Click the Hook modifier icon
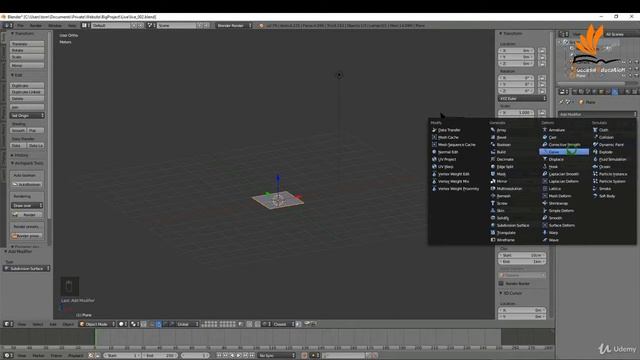This screenshot has width=640, height=360. 544,167
